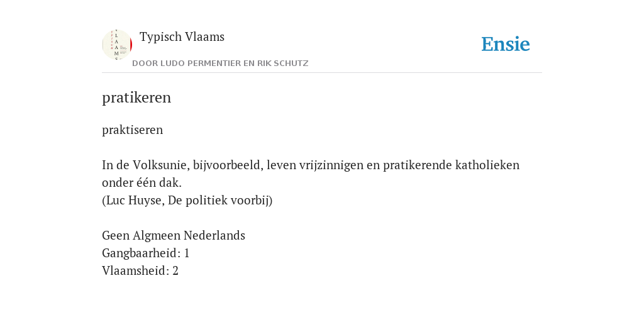Click the Ensie logo
Viewport: 644px width, 322px height.
[506, 44]
